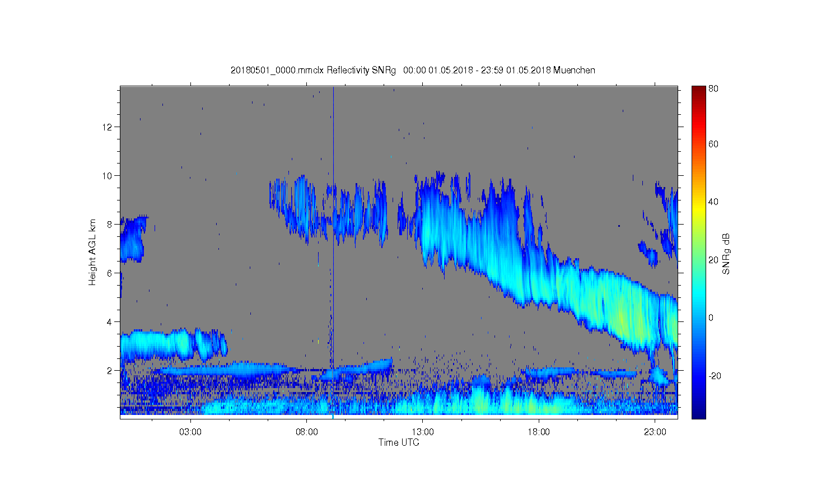
Task: Click the height tick label 6
Action: (110, 273)
